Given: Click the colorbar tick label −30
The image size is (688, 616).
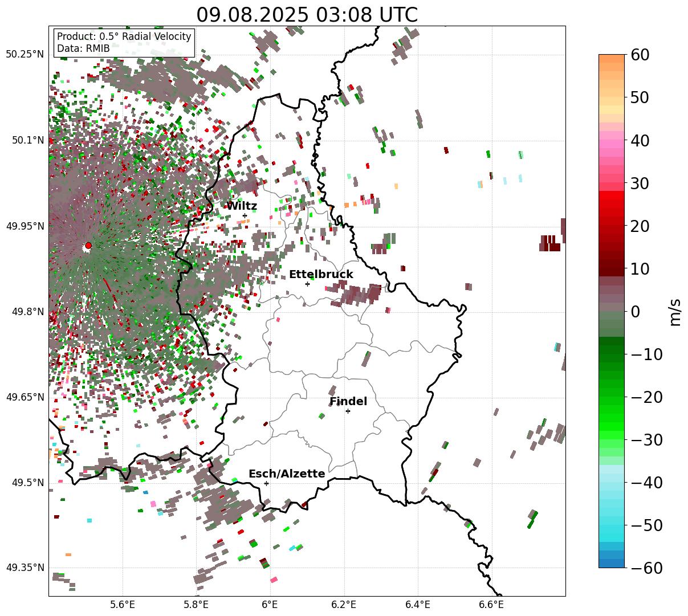Looking at the screenshot, I should click(647, 439).
